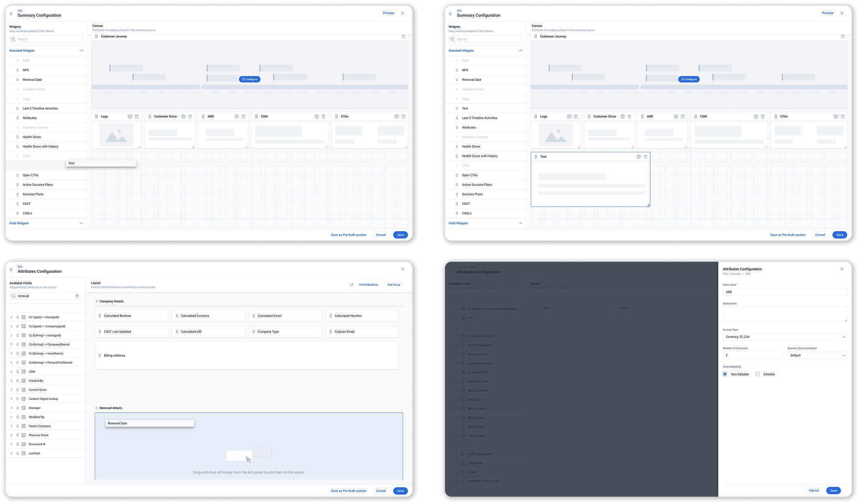Open the Format Type currency dropdown
859x504 pixels.
click(x=785, y=337)
